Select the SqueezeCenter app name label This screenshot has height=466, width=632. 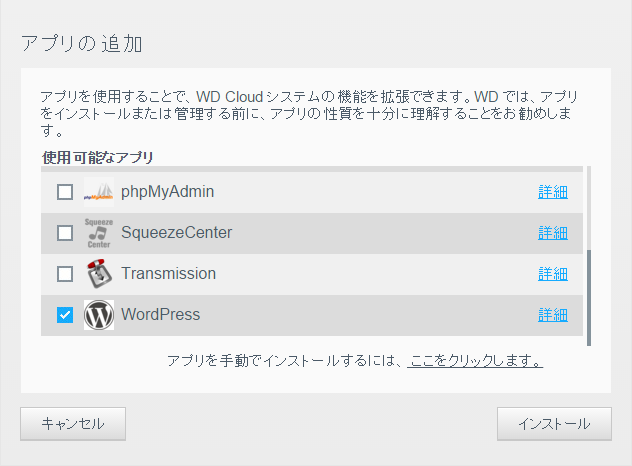point(176,232)
